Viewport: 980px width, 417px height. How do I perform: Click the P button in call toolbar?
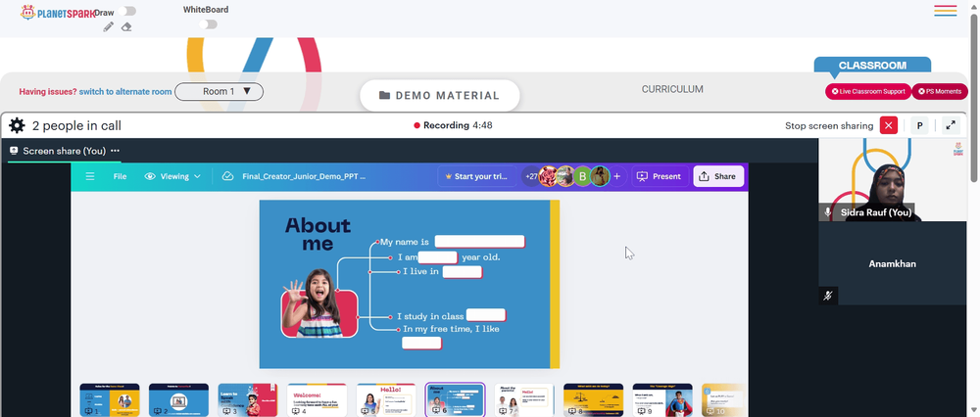(x=919, y=125)
